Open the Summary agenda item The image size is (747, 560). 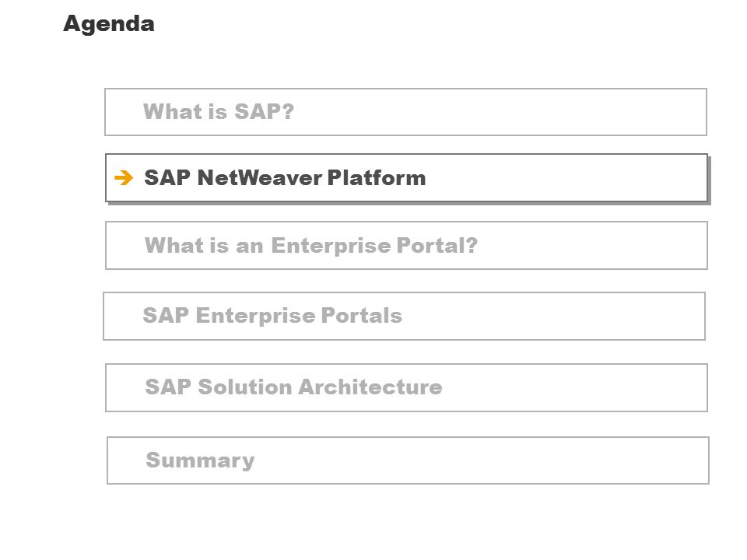point(408,460)
